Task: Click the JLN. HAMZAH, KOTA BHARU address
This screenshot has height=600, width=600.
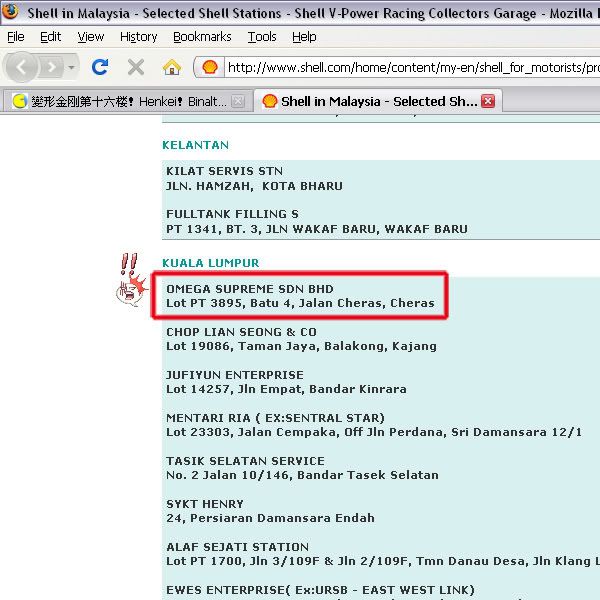Action: (254, 186)
